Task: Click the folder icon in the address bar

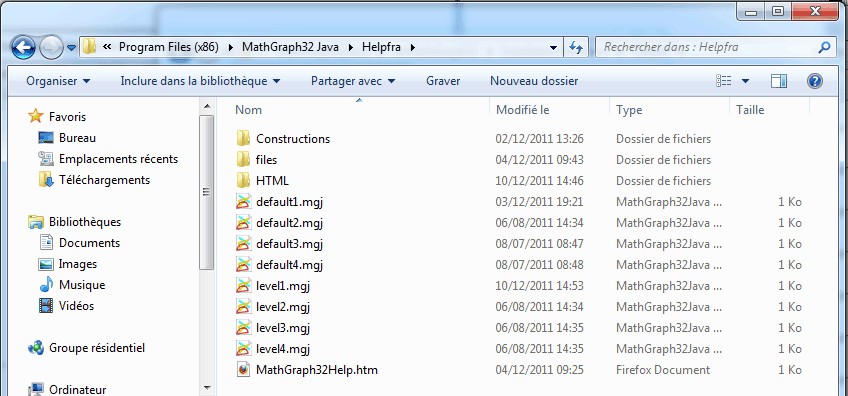Action: (x=90, y=47)
